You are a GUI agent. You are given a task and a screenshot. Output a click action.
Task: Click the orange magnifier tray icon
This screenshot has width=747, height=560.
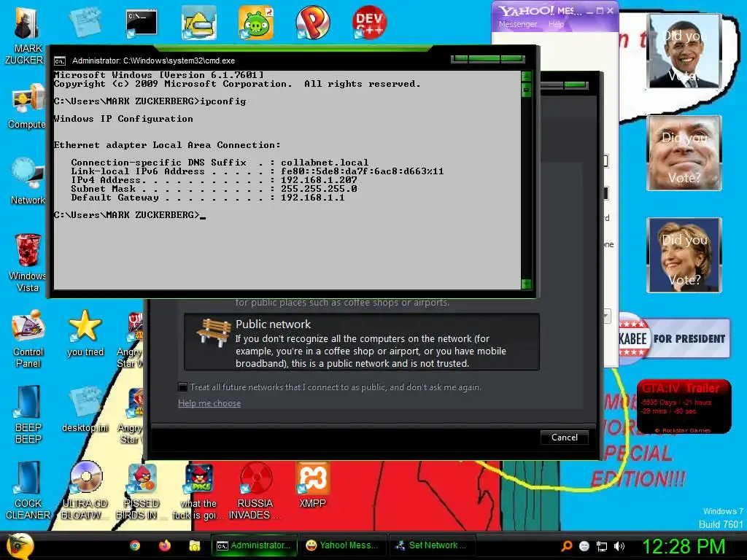click(567, 546)
